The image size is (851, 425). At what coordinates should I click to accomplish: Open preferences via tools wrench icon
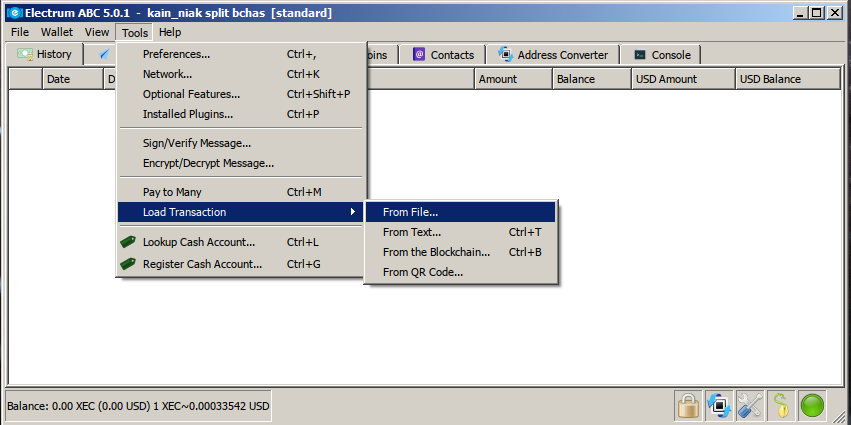751,405
